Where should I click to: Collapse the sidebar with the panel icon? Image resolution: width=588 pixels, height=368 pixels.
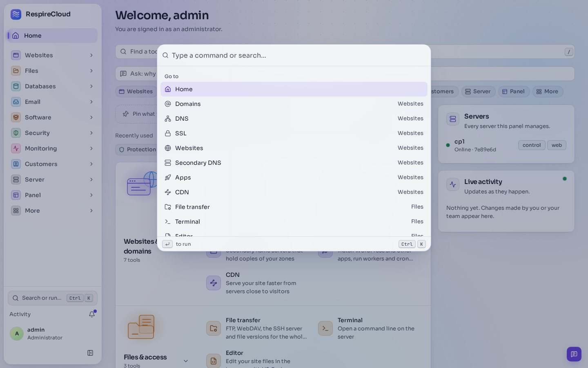coord(90,353)
